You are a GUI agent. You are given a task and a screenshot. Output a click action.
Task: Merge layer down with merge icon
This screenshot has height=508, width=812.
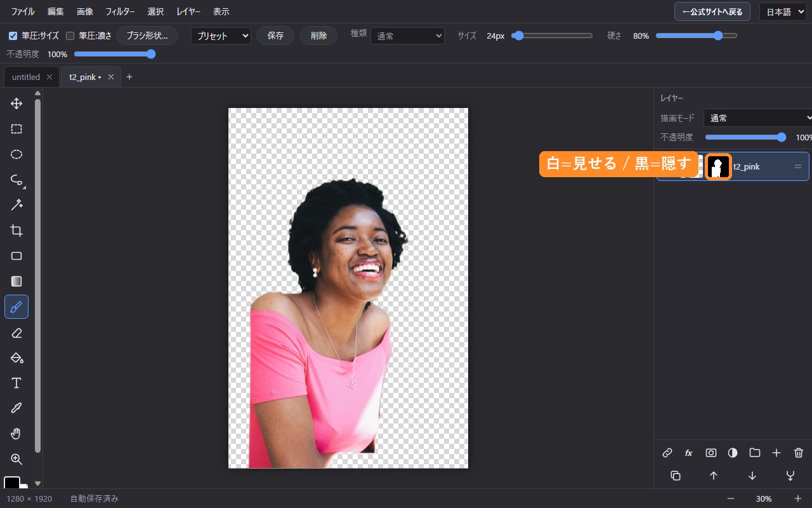tap(790, 476)
